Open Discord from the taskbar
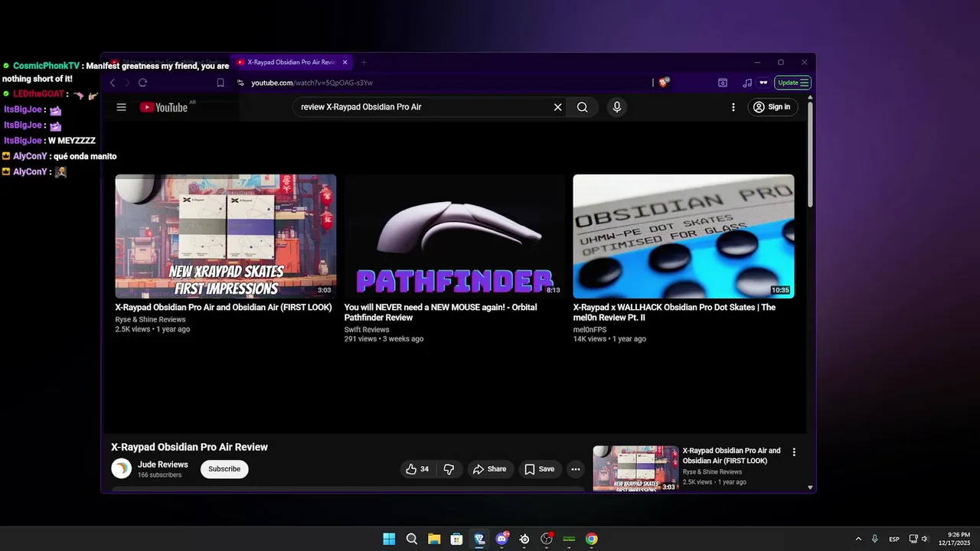This screenshot has height=551, width=980. (x=501, y=539)
